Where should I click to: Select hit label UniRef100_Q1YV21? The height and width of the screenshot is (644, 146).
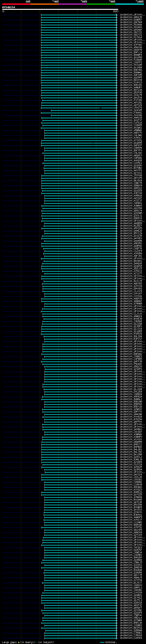tap(131, 173)
